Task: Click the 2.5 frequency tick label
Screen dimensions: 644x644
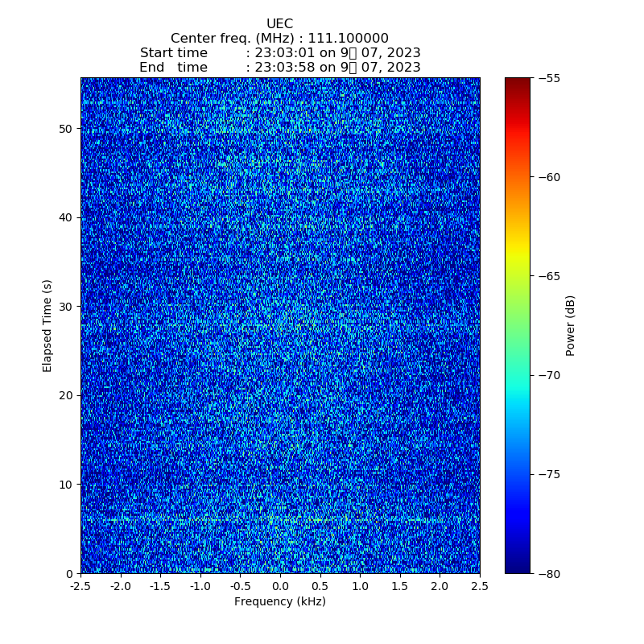Action: pos(480,587)
